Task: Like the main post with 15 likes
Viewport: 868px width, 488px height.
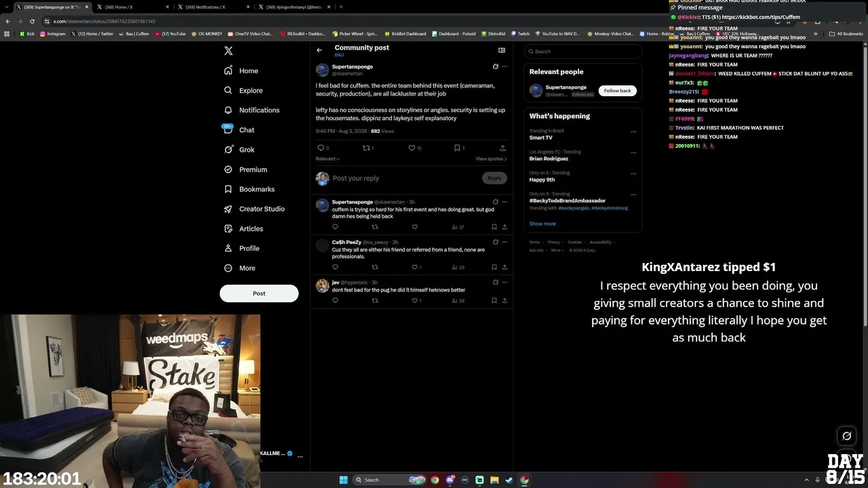Action: pyautogui.click(x=412, y=148)
